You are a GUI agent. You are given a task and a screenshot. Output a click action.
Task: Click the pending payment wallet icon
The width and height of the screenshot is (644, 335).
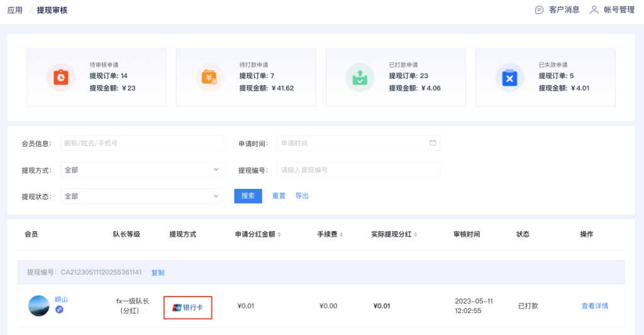tap(210, 77)
